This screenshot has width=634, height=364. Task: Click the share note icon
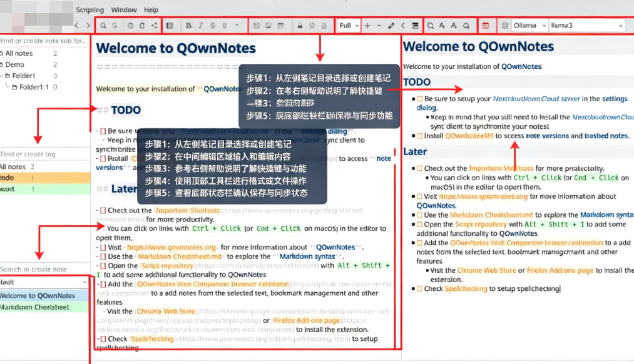point(154,26)
